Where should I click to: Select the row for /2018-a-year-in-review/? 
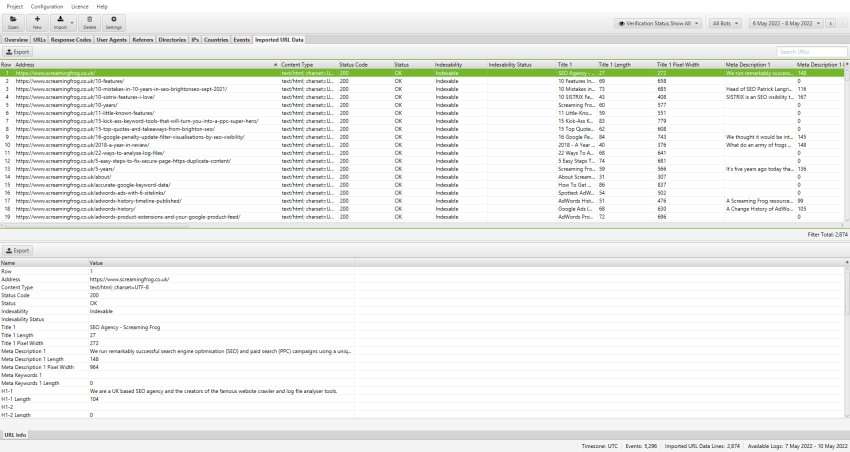point(422,145)
